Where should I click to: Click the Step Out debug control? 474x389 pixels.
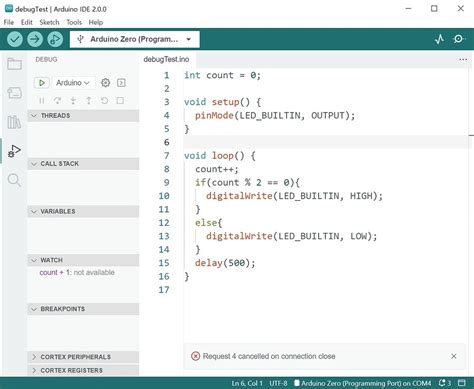[89, 101]
